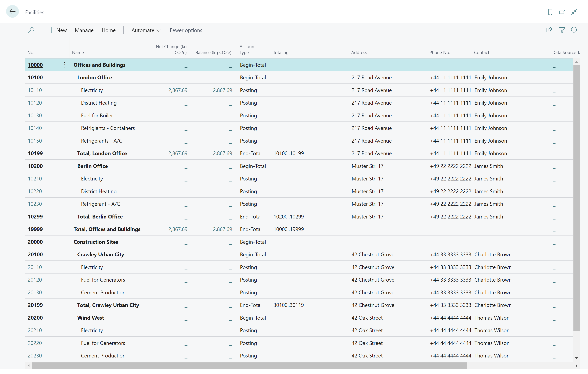Viewport: 588px width, 374px height.
Task: Click Net Change 2,867.69 for account 10110
Action: (178, 90)
